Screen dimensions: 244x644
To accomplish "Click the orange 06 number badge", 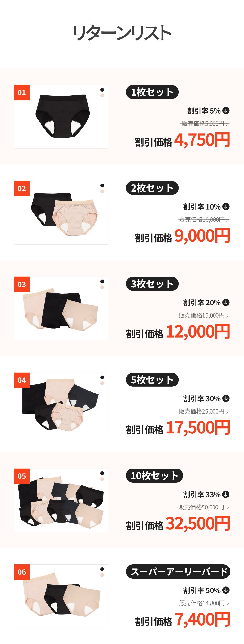I will 22,572.
